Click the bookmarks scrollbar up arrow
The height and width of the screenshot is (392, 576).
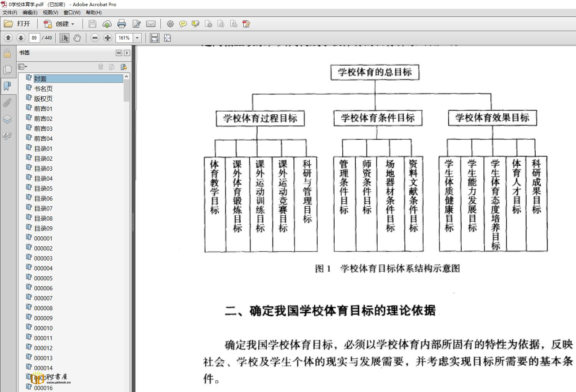coord(127,77)
